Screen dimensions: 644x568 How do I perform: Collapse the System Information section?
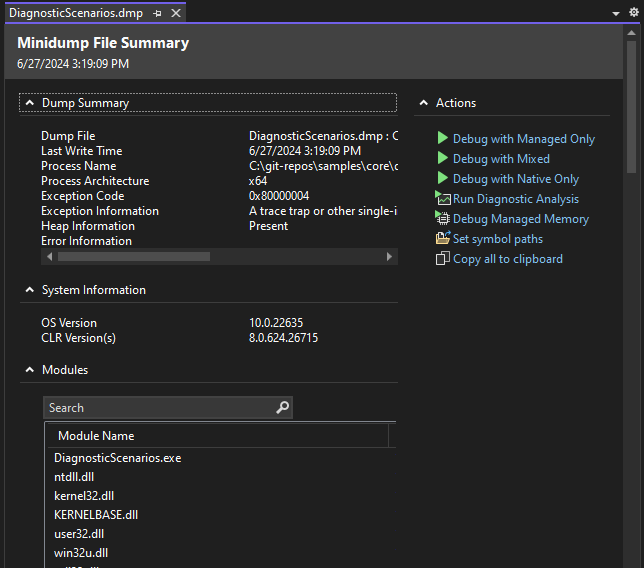(29, 290)
